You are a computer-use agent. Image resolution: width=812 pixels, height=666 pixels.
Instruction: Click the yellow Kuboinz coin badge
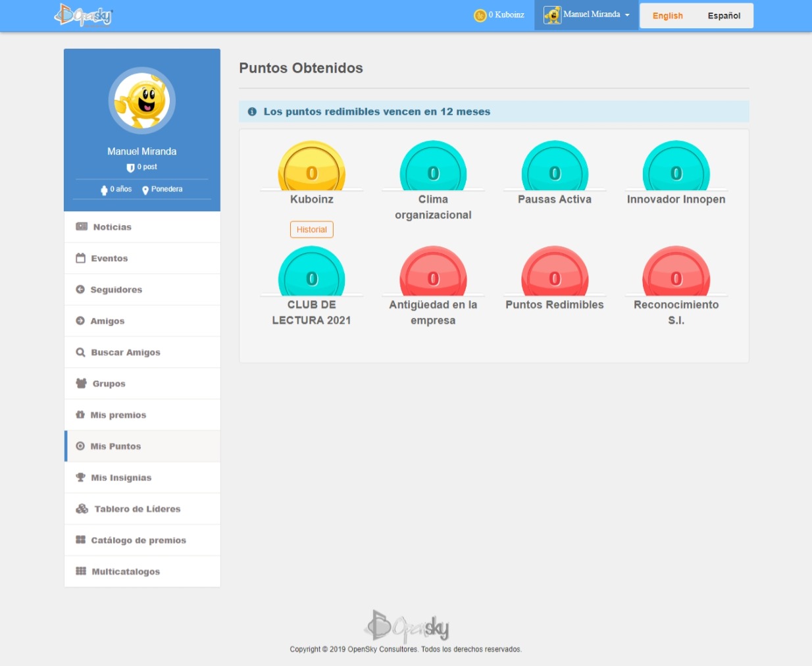pyautogui.click(x=312, y=166)
